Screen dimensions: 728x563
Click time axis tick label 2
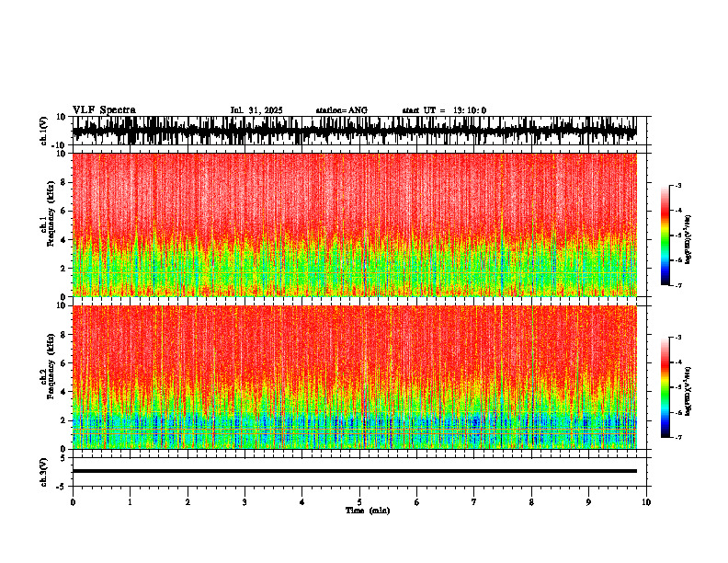click(x=188, y=502)
